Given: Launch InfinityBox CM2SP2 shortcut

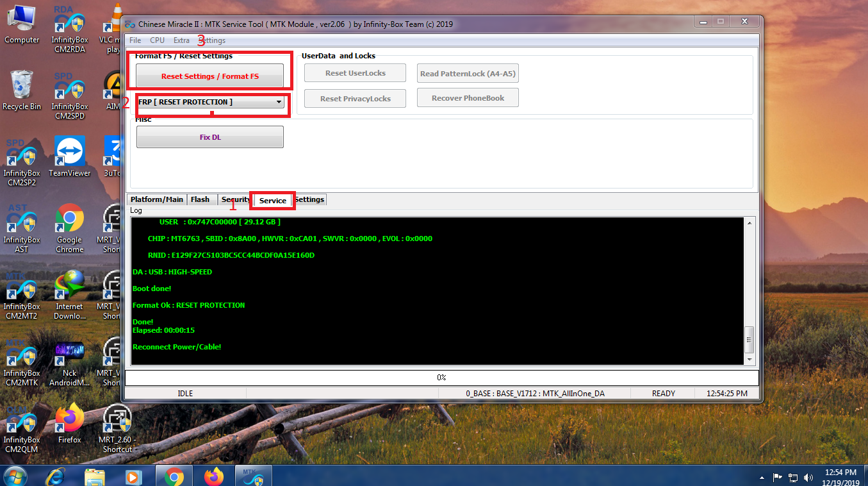Looking at the screenshot, I should [x=22, y=162].
